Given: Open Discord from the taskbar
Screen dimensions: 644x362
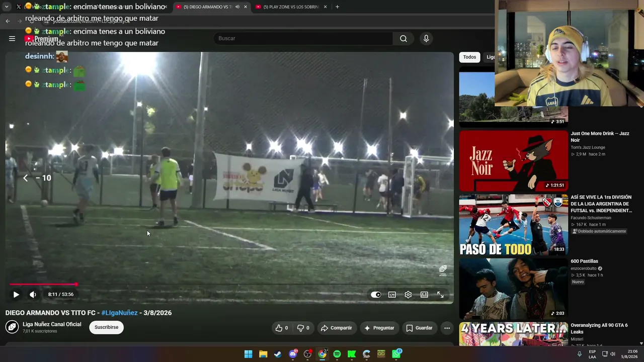Looking at the screenshot, I should click(293, 354).
